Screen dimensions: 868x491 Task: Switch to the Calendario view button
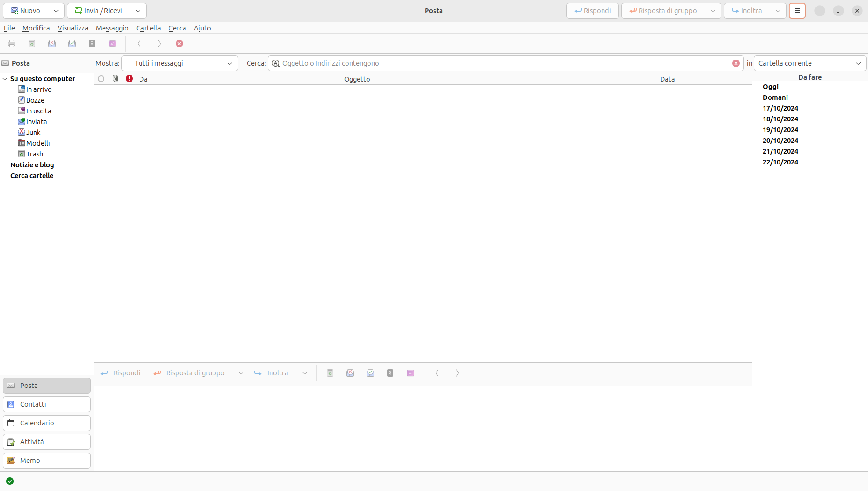coord(47,423)
